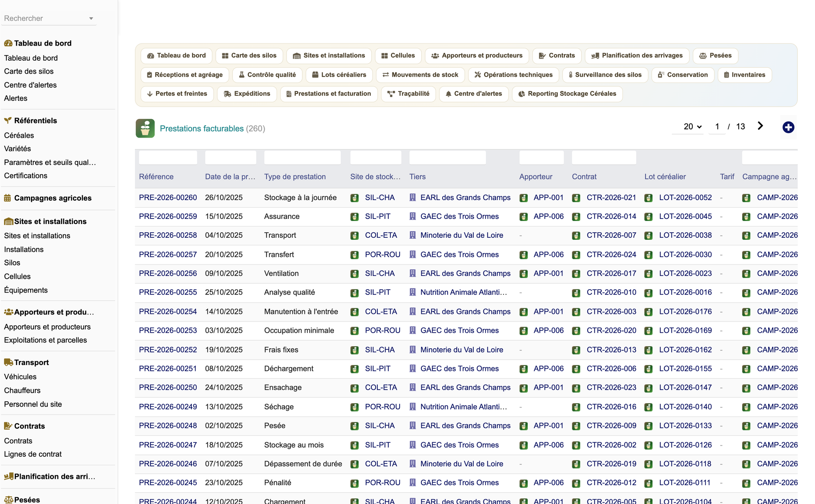This screenshot has height=504, width=815.
Task: Add a new prestation with plus icon
Action: pos(788,127)
